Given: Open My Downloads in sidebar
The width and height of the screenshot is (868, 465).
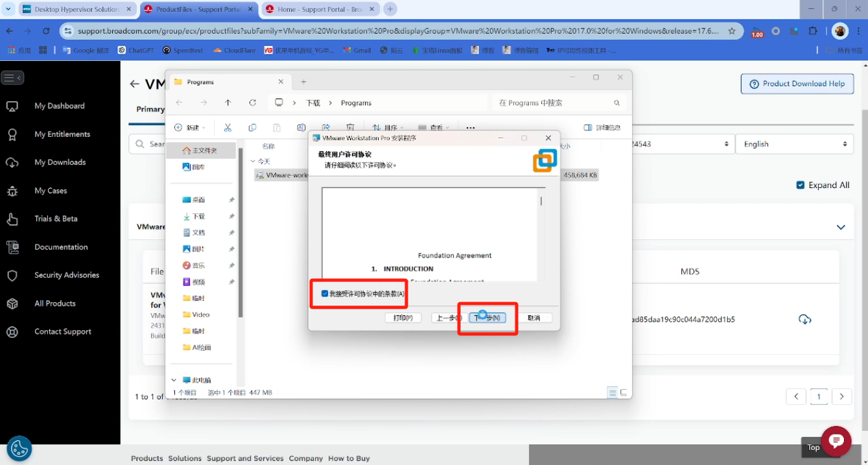Looking at the screenshot, I should click(x=60, y=162).
